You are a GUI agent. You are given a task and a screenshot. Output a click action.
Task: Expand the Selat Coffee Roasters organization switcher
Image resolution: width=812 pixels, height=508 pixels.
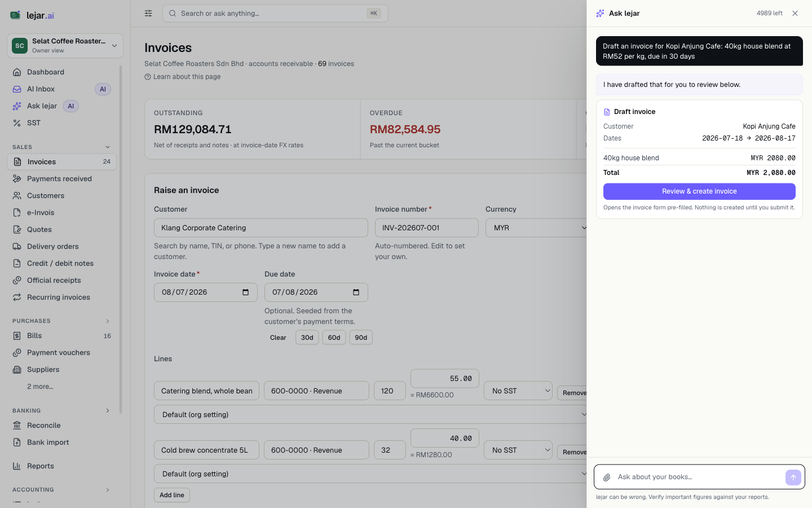pyautogui.click(x=65, y=46)
